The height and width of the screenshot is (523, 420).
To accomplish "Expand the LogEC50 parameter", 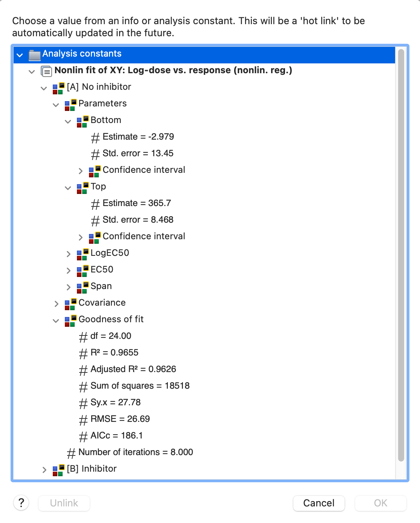I will [x=68, y=254].
